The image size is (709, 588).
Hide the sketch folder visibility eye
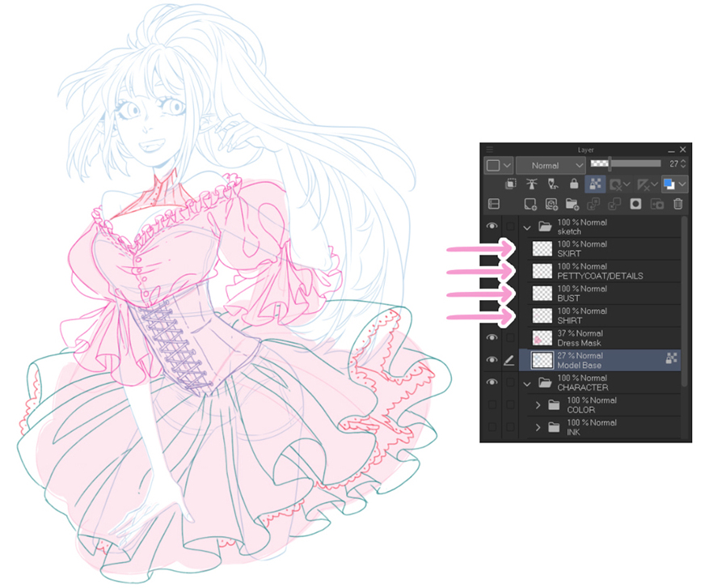tap(492, 226)
